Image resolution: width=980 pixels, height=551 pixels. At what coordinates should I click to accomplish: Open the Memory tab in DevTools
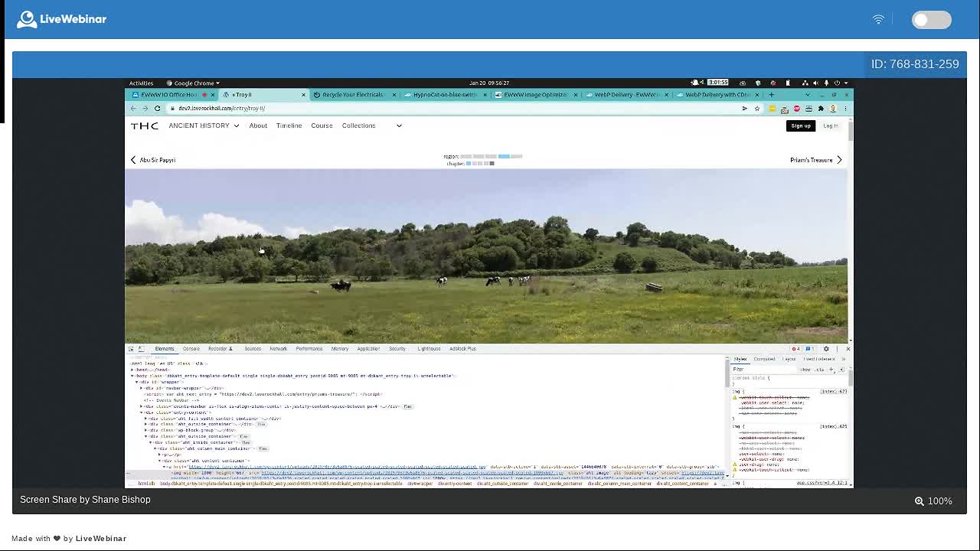[340, 349]
